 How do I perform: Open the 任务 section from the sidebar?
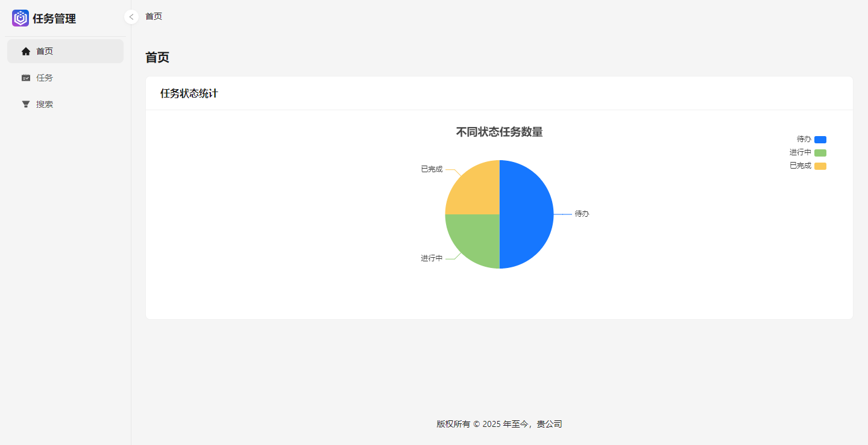45,78
